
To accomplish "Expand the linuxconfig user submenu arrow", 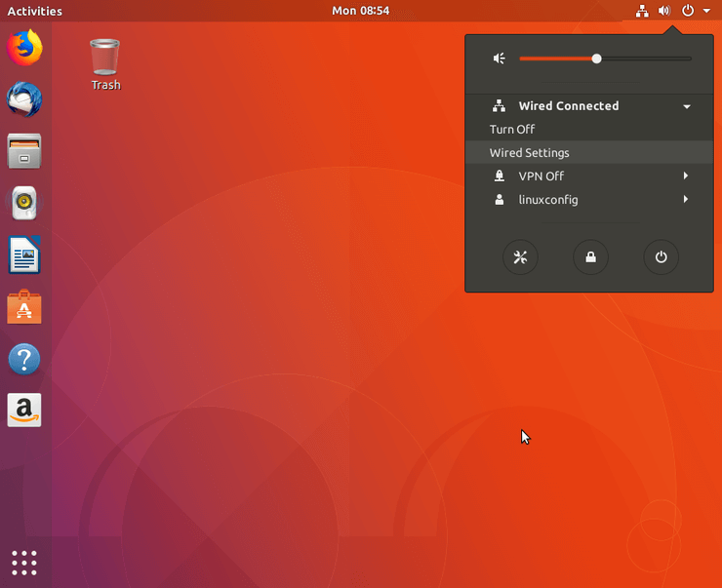I will click(x=686, y=199).
